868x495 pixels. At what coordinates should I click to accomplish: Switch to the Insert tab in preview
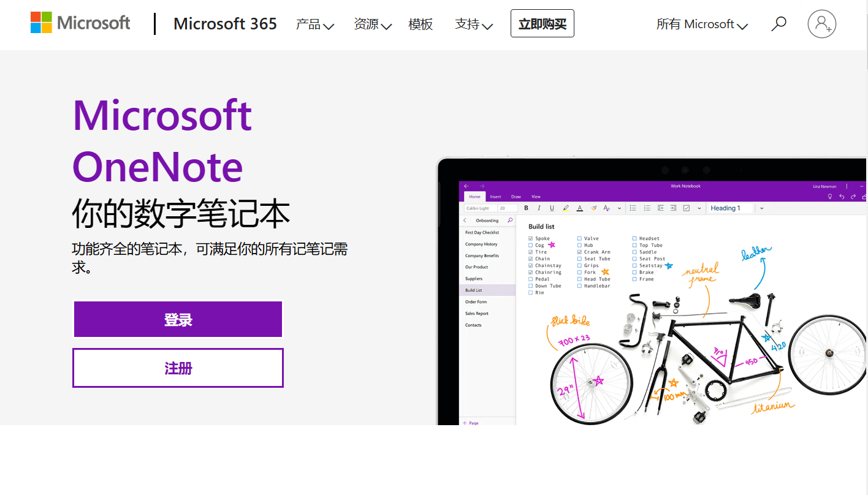point(495,197)
